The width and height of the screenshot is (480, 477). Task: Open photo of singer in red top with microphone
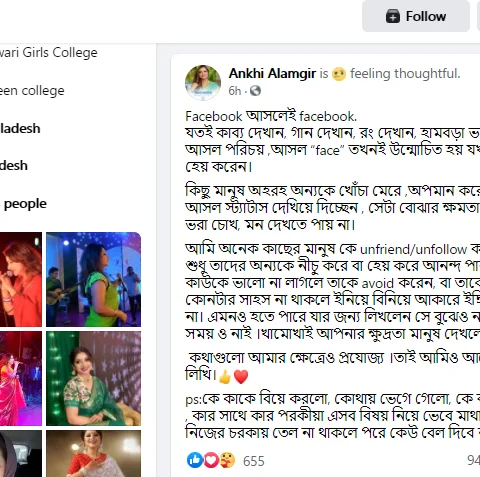coord(21,279)
